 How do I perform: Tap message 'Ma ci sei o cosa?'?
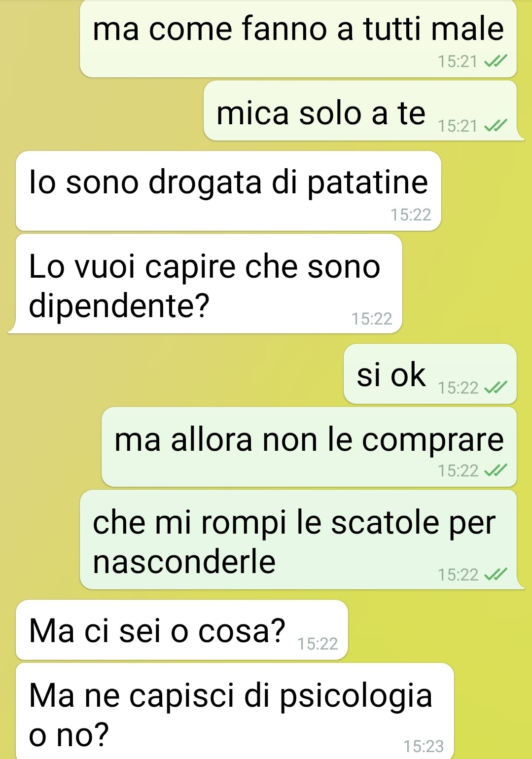point(182,630)
